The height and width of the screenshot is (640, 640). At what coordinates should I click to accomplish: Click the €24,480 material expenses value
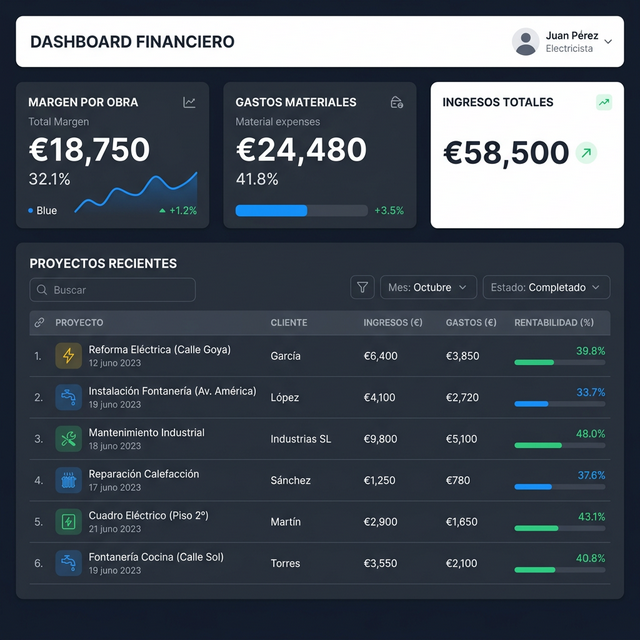coord(301,150)
